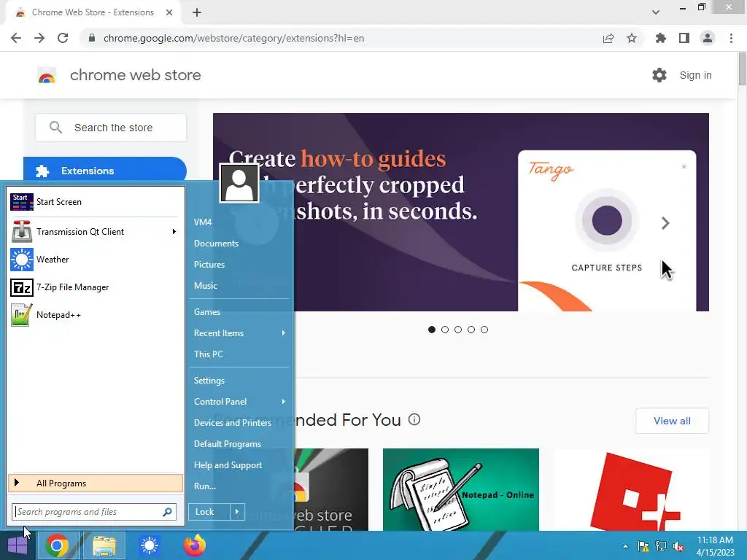Viewport: 747px width, 560px height.
Task: Click View all recommended extensions
Action: pyautogui.click(x=672, y=421)
